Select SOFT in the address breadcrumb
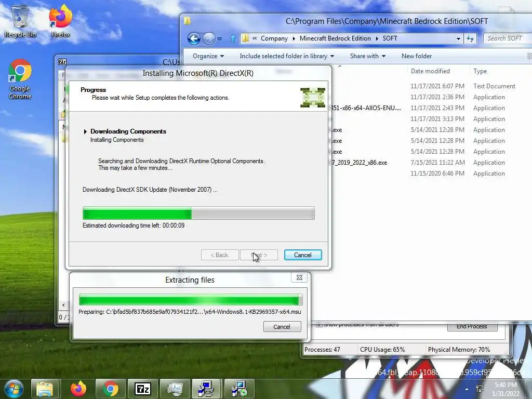Screen dimensions: 532x399 coord(390,38)
